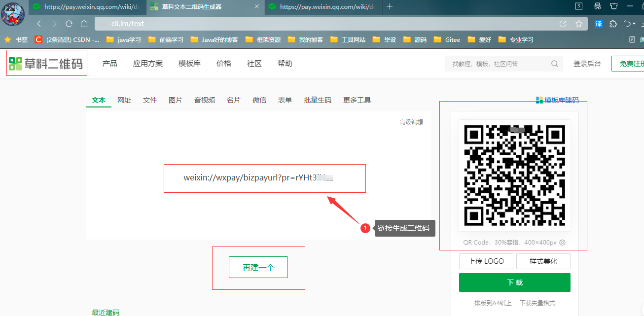Click the search magnifier icon in site header

tap(555, 64)
